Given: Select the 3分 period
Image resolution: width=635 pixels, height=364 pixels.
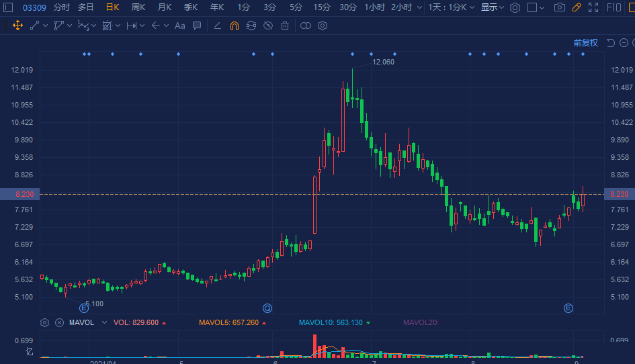Looking at the screenshot, I should pos(269,7).
